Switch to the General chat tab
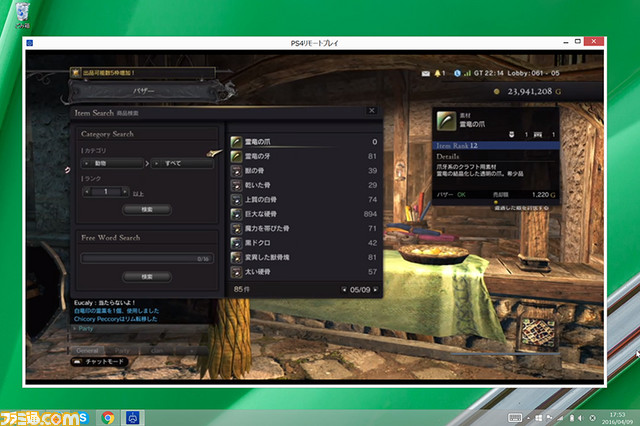The width and height of the screenshot is (640, 426). 87,351
